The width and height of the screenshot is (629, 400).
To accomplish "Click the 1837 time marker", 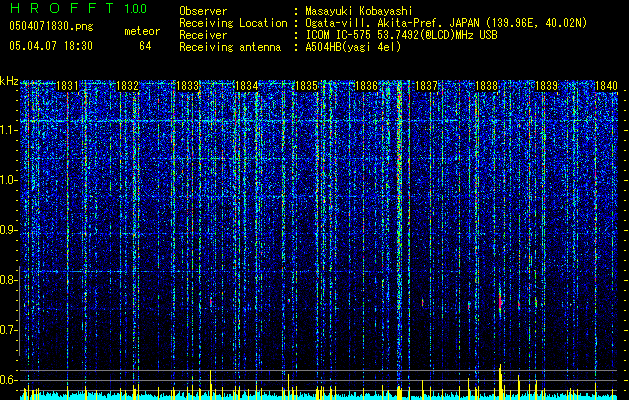I will coord(426,86).
